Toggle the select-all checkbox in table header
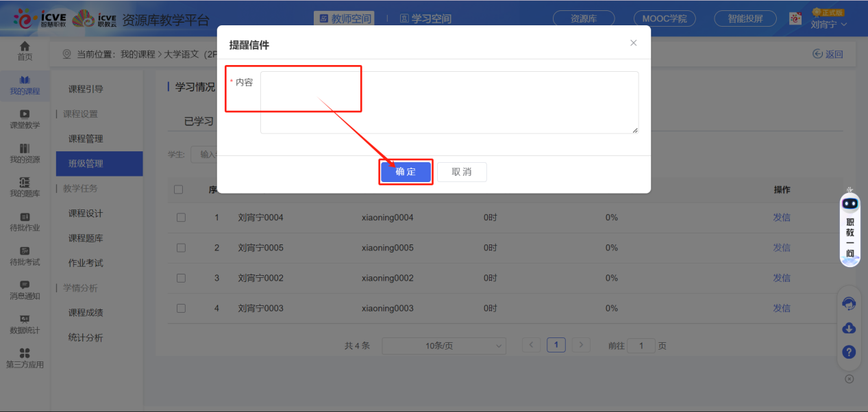 (x=178, y=190)
